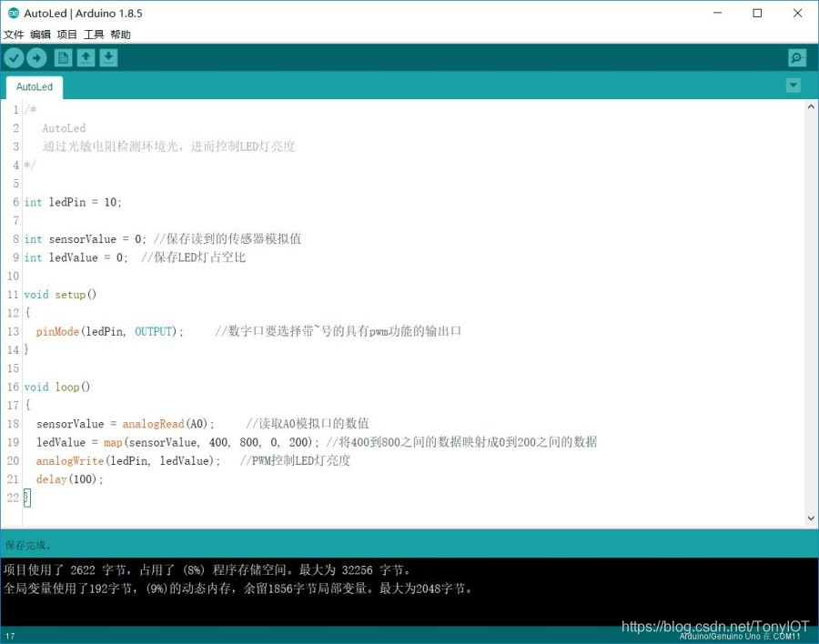Click "void loop()" in the editor
The image size is (819, 644).
57,387
